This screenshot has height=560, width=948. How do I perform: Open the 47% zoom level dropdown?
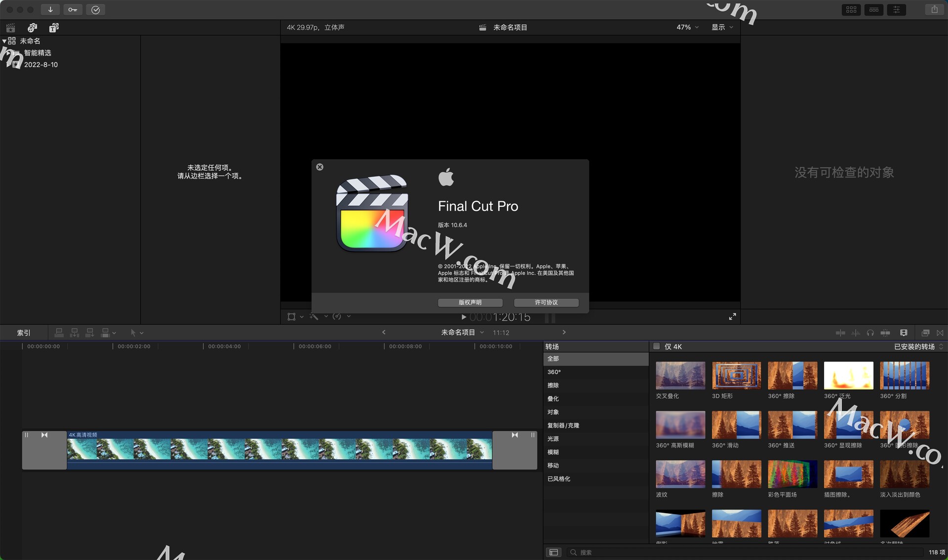(x=687, y=27)
